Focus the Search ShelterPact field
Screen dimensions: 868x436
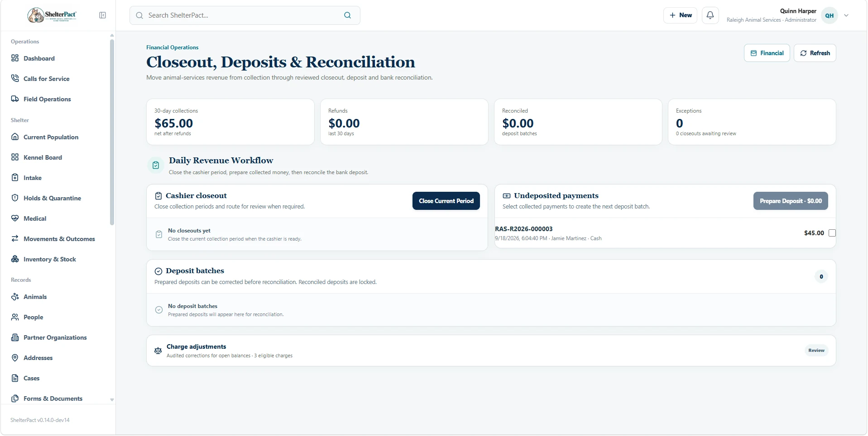[x=245, y=15]
